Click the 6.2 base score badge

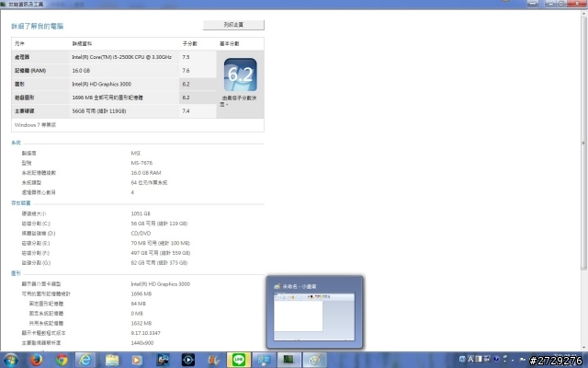(241, 75)
